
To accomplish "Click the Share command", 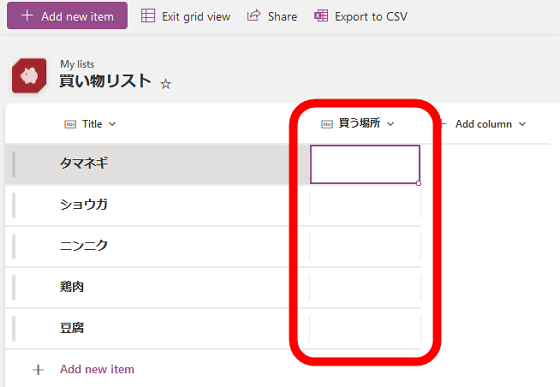I will click(272, 16).
